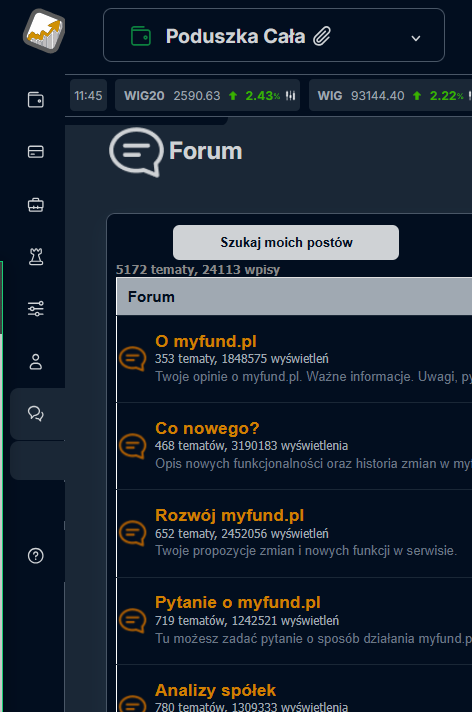Open the Rozwój myfund.pl forum section

pos(229,515)
